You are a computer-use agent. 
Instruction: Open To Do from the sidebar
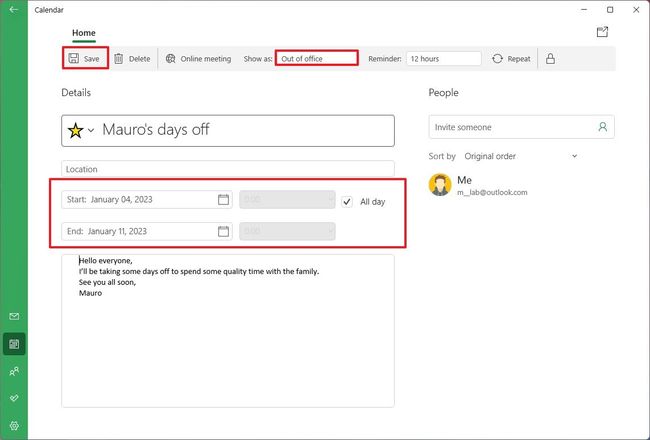pos(14,398)
